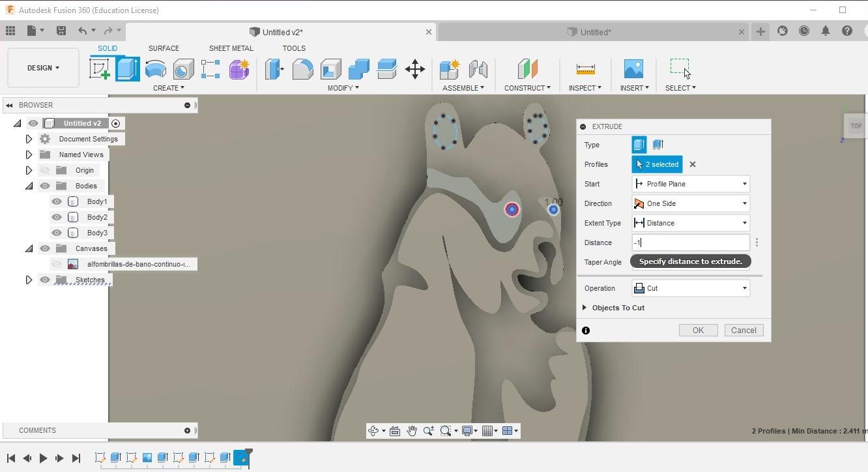The height and width of the screenshot is (472, 868).
Task: Choose the Hole tool
Action: tap(183, 68)
